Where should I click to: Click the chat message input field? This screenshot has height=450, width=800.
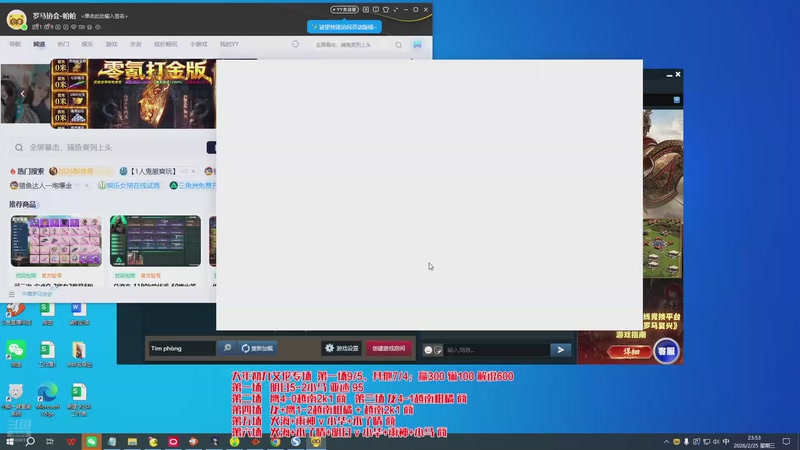click(x=496, y=350)
